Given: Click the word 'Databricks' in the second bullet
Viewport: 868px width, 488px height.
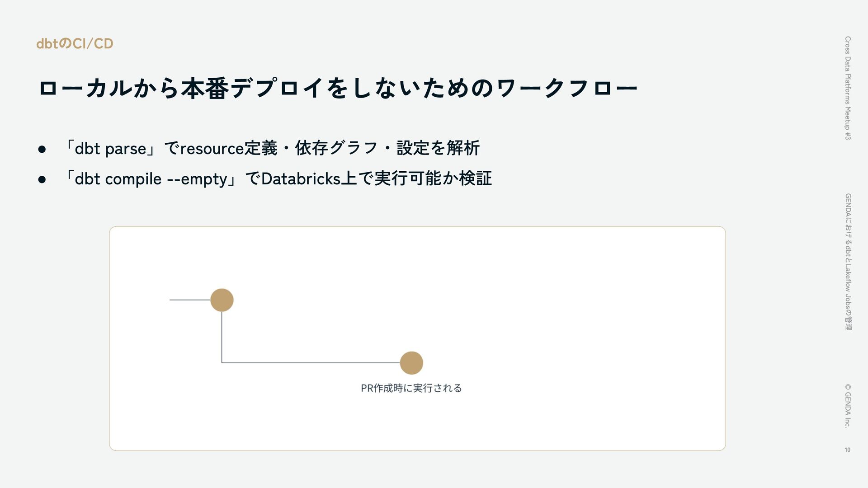Looking at the screenshot, I should coord(301,178).
